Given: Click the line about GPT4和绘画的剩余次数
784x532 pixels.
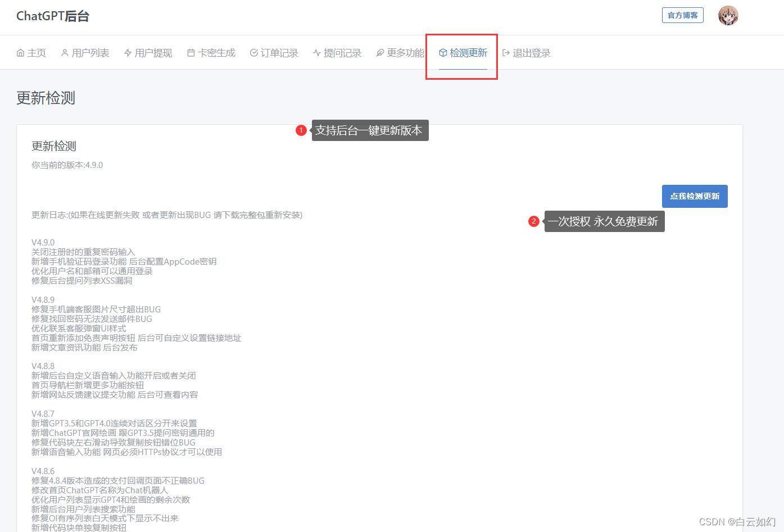Looking at the screenshot, I should 111,500.
